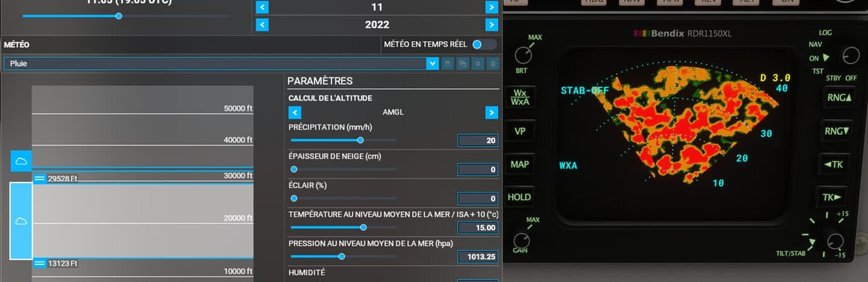Click the save weather preset icon
Viewport: 868px width, 282px height.
click(x=447, y=64)
